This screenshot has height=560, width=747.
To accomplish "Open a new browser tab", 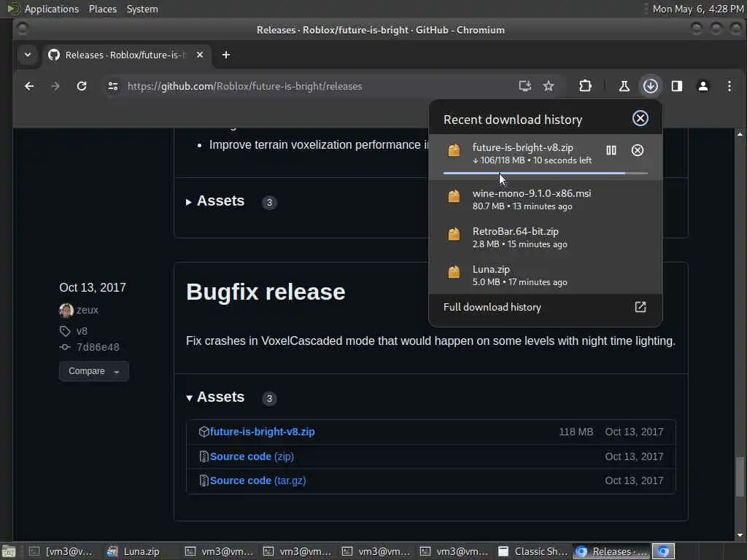I will point(226,55).
